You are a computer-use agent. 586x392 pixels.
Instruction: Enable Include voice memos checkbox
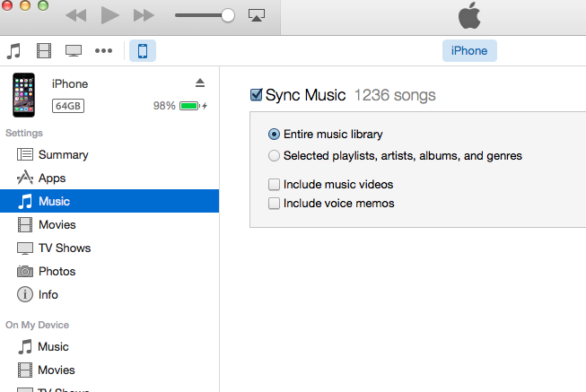[x=274, y=204]
